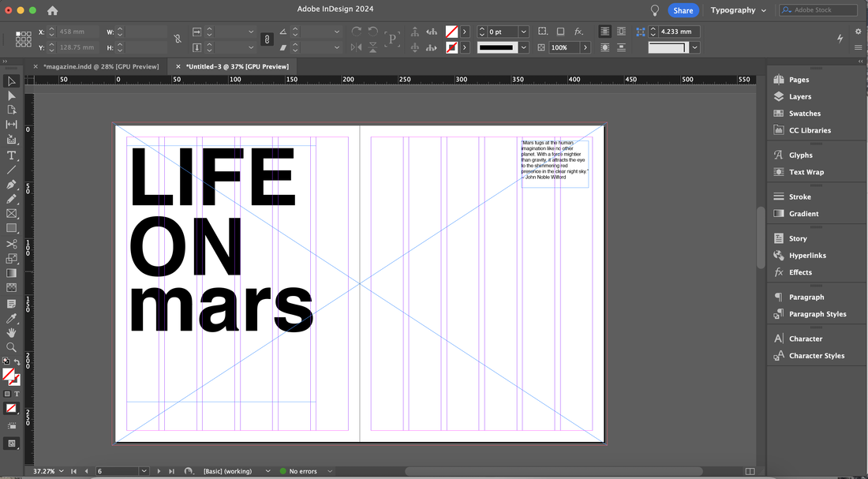Toggle formatting affects container button

click(x=7, y=394)
